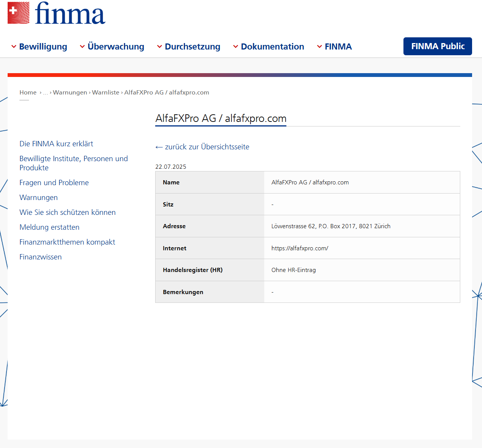Open Bewilligte Institute, Personen und Produkte

[74, 163]
